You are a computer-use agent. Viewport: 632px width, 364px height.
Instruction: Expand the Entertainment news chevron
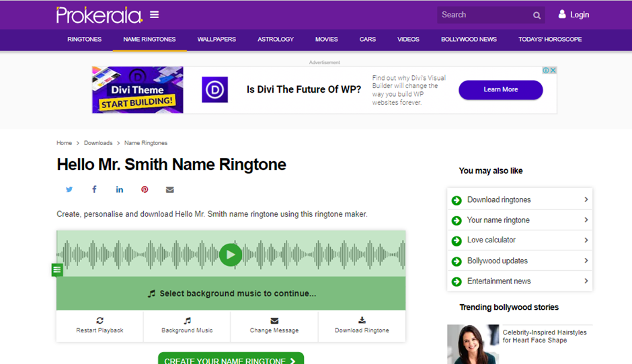pos(586,281)
